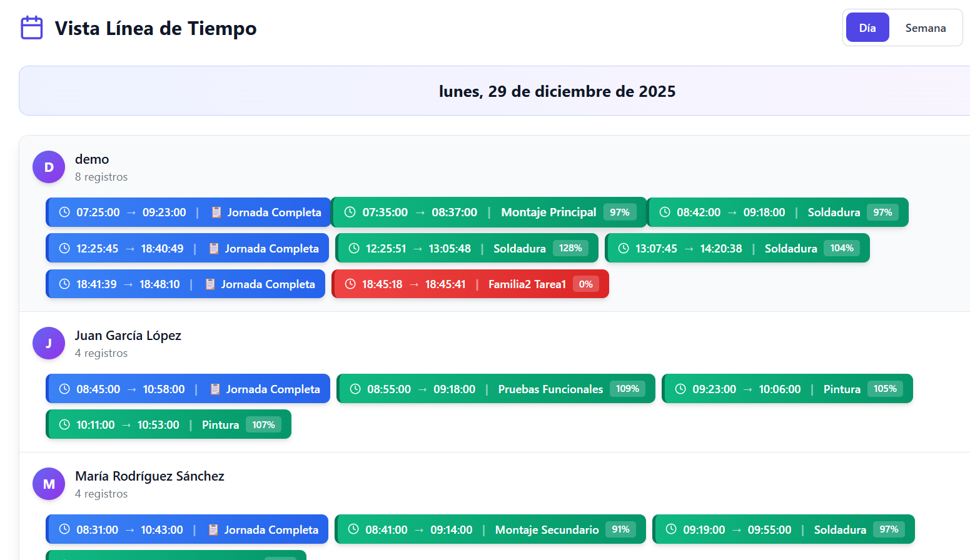Open the Familia2 Tarea1 0% record
The width and height of the screenshot is (970, 560).
pos(470,284)
